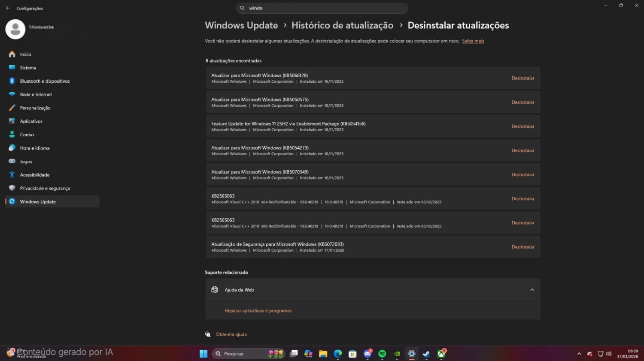Open the Aplicativos settings section
The width and height of the screenshot is (644, 361).
[x=31, y=121]
